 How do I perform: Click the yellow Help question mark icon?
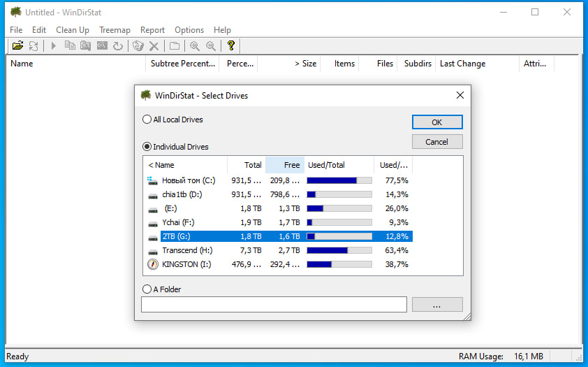[231, 45]
